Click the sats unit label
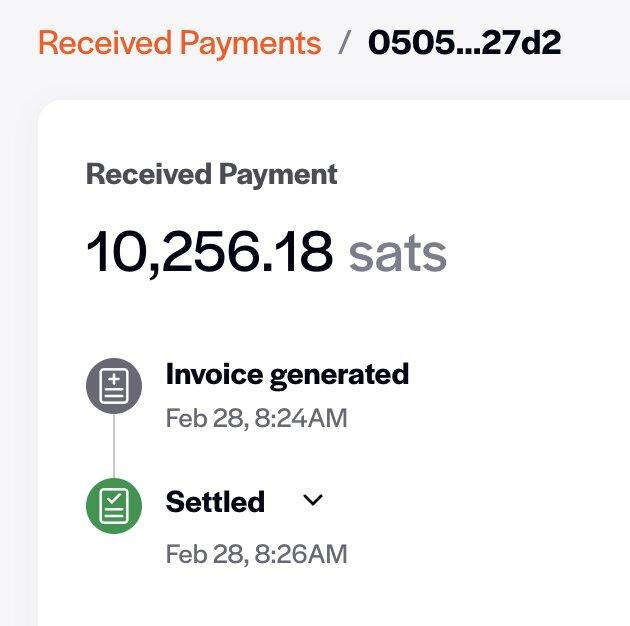This screenshot has height=626, width=630. pyautogui.click(x=397, y=253)
